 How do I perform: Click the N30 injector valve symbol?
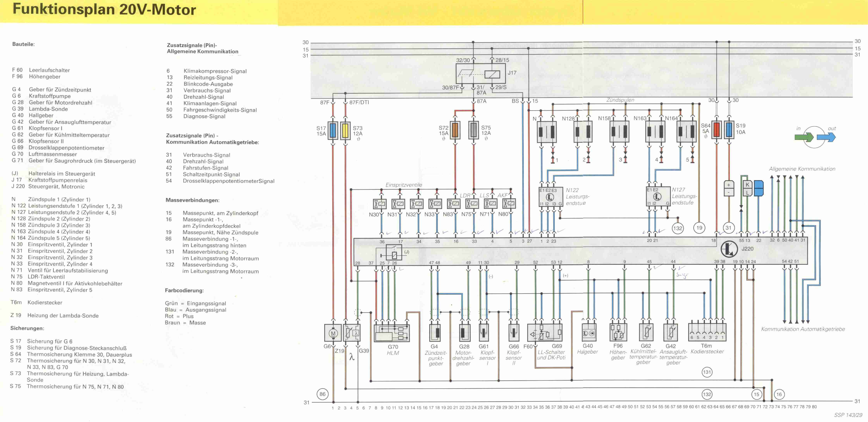379,204
